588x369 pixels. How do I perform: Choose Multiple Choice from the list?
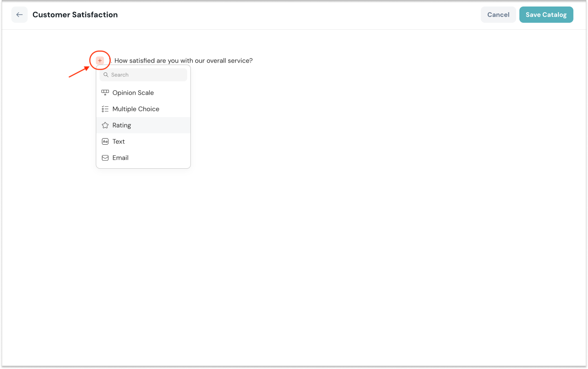[136, 109]
